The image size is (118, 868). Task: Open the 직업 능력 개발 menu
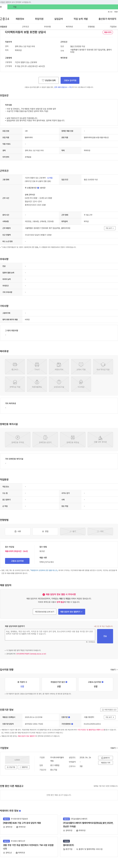coord(81,19)
